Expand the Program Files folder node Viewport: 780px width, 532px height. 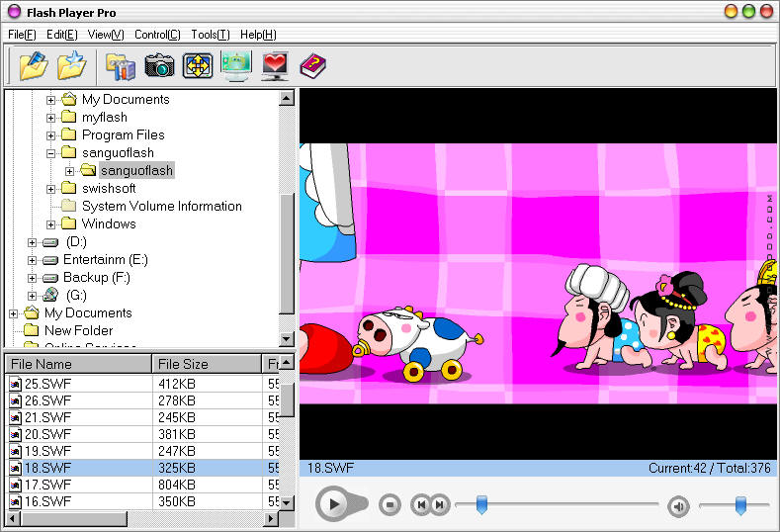point(51,135)
